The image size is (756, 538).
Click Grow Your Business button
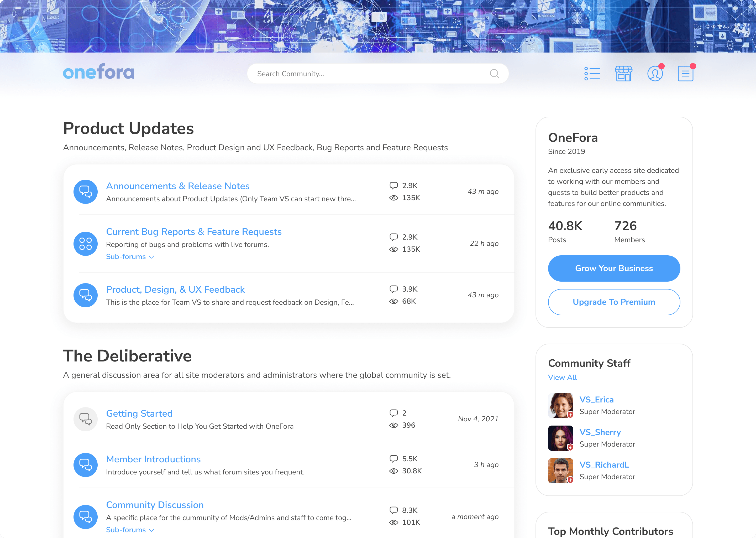pyautogui.click(x=614, y=268)
